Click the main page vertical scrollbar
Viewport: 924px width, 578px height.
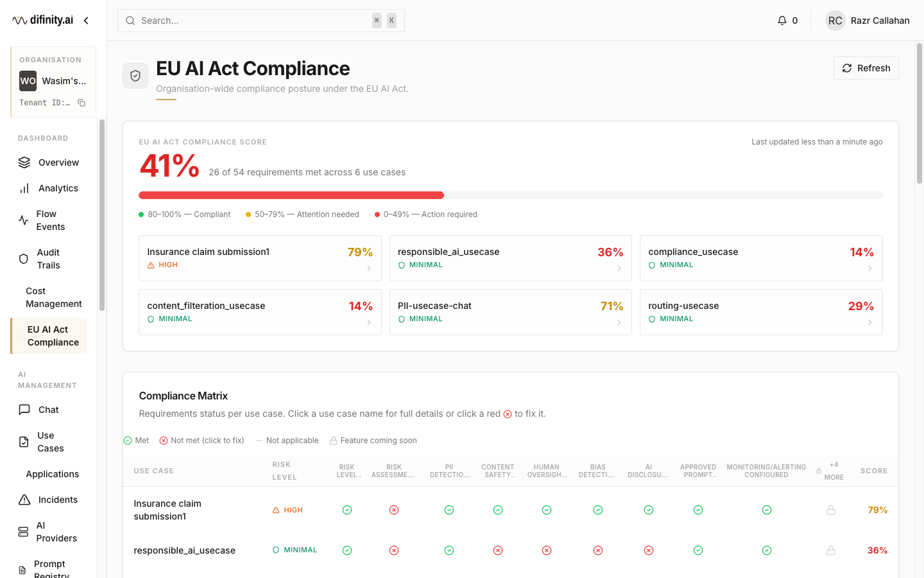click(920, 114)
